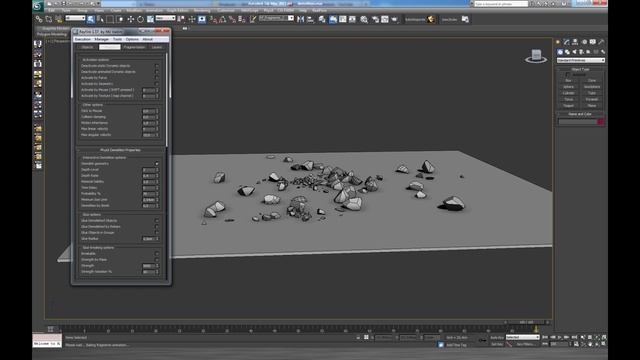Jump to the start frame
The image size is (640, 360).
[545, 337]
